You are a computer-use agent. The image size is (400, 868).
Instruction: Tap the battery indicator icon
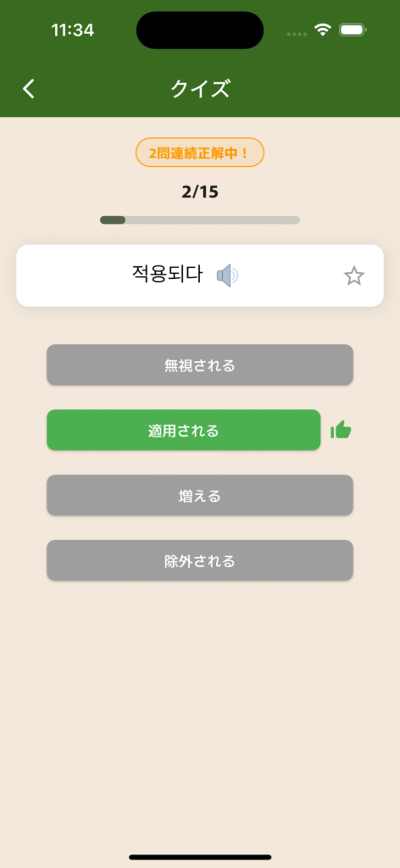click(x=353, y=30)
